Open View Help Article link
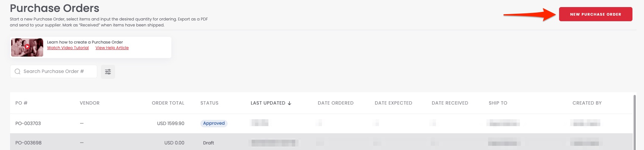 [112, 48]
